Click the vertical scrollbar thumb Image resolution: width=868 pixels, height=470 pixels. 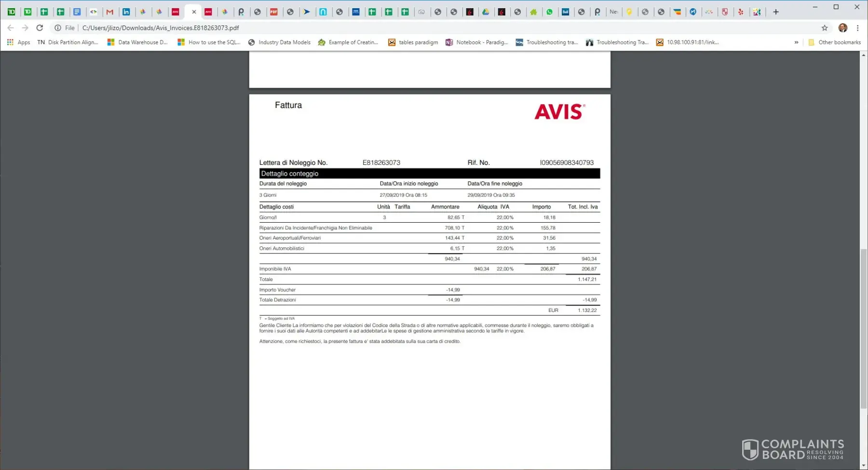point(863,328)
